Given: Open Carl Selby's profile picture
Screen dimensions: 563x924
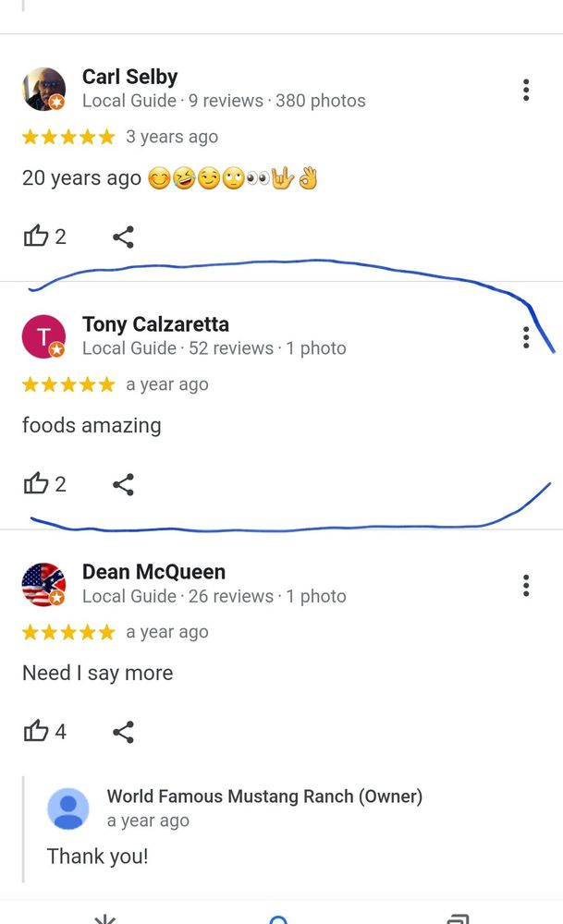Looking at the screenshot, I should 43,89.
